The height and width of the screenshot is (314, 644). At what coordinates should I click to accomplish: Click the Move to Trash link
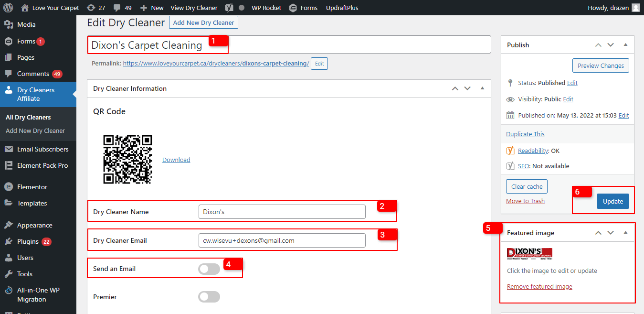pos(525,201)
